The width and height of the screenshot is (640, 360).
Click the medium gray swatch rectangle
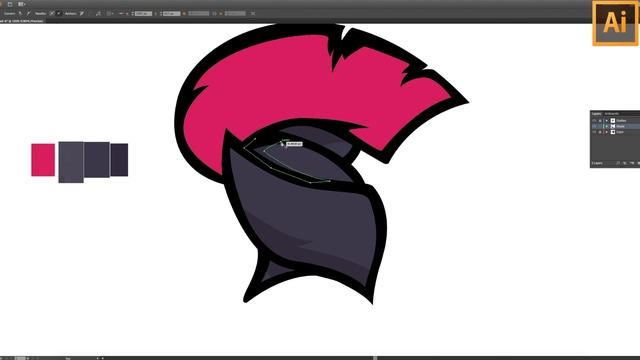pos(97,160)
